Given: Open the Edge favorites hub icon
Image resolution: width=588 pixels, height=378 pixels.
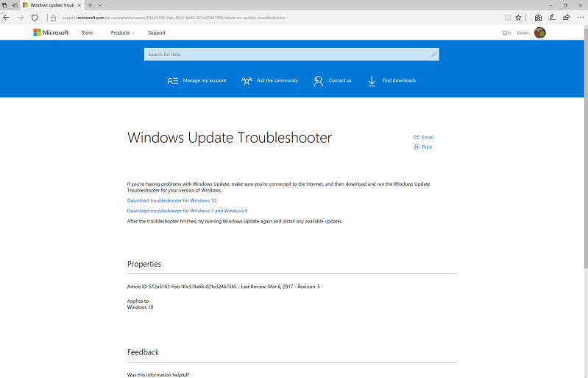Looking at the screenshot, I should pos(538,17).
